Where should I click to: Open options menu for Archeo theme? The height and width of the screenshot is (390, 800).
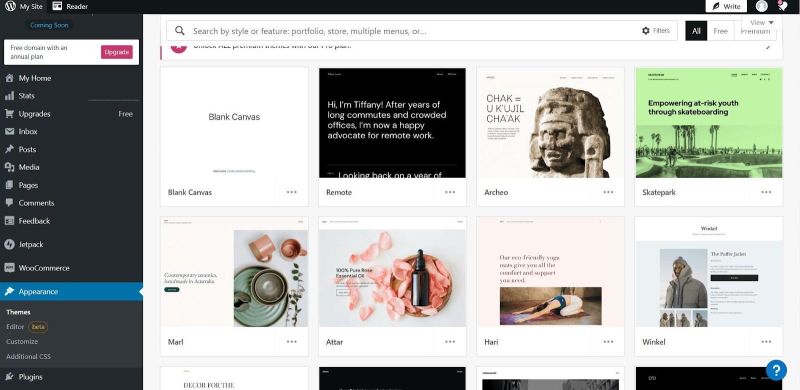pos(608,192)
